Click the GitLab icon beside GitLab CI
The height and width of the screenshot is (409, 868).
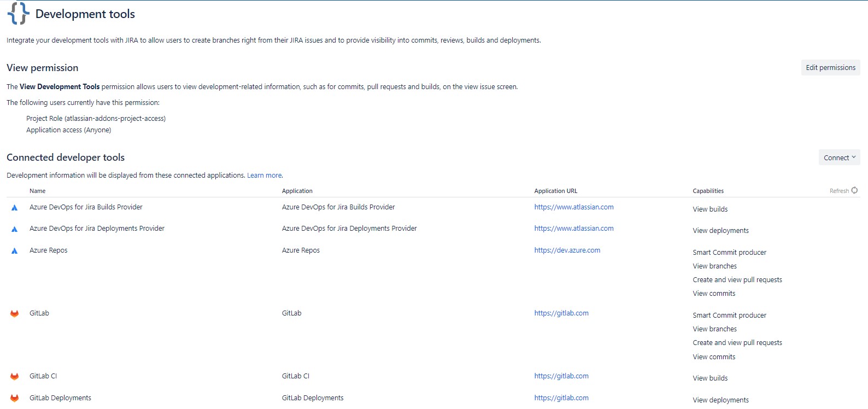point(15,377)
